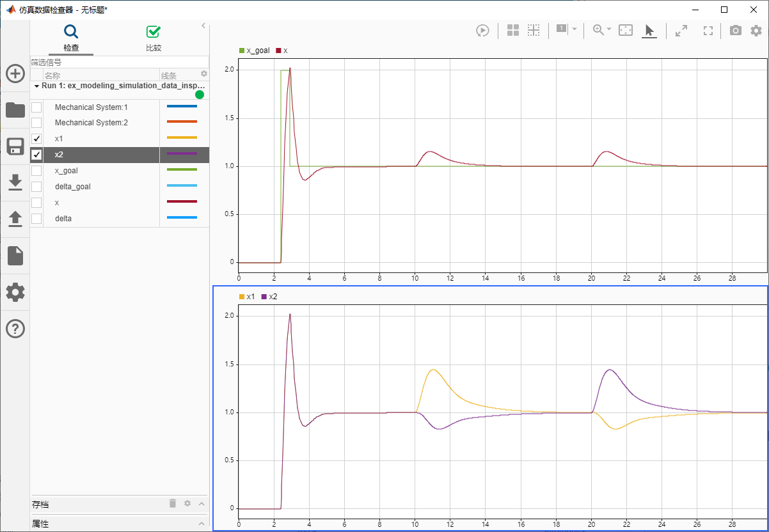Select the zoom in magnifier tool

tap(598, 30)
